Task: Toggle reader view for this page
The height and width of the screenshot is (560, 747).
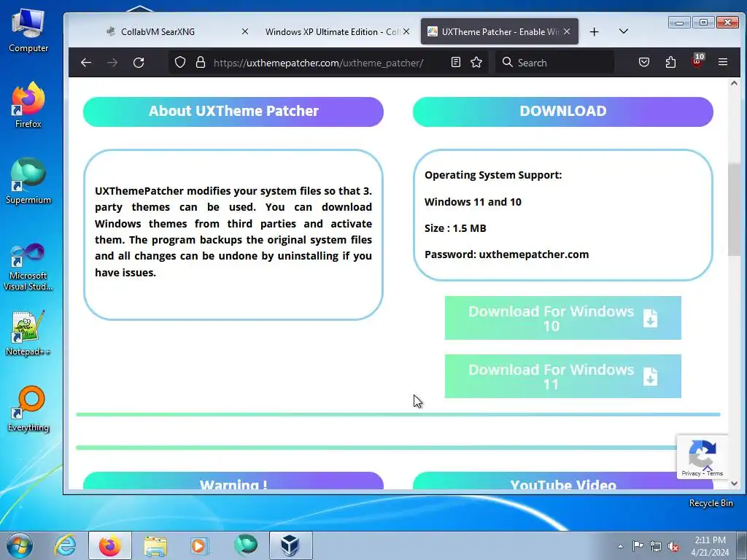Action: (x=455, y=63)
